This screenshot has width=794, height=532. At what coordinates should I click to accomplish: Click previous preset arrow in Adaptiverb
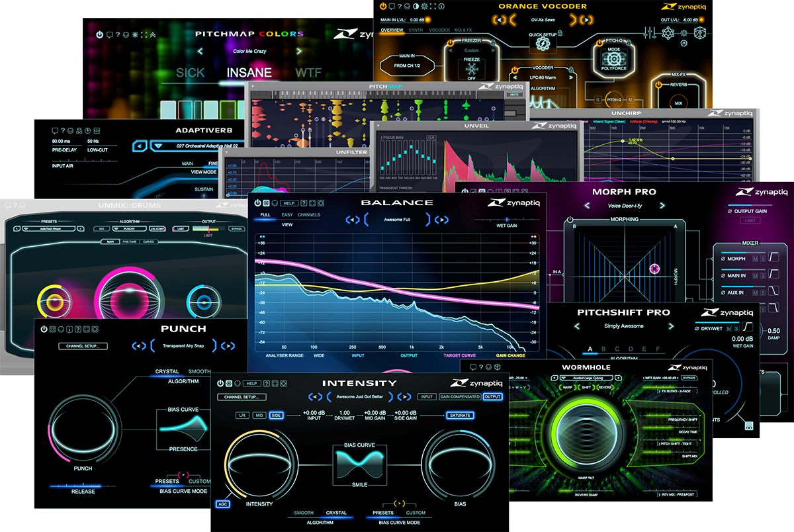pos(140,146)
